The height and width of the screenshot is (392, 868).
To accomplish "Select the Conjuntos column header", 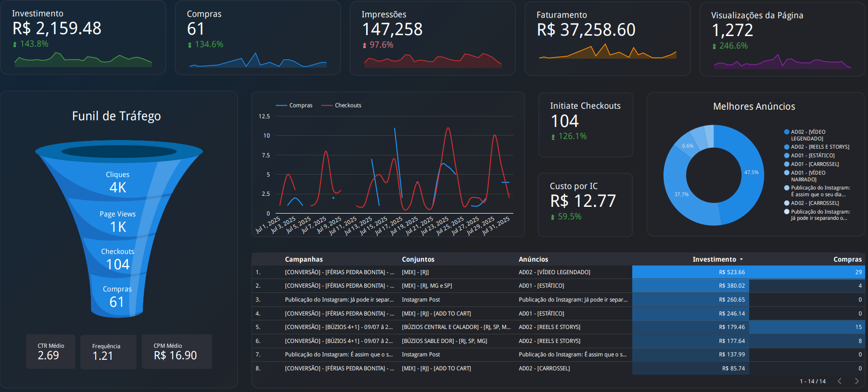I will [418, 259].
